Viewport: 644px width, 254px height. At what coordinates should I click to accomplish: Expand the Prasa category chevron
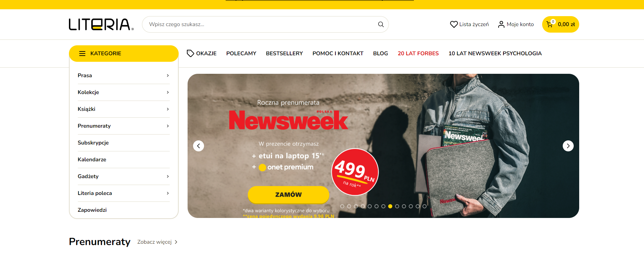pos(168,76)
